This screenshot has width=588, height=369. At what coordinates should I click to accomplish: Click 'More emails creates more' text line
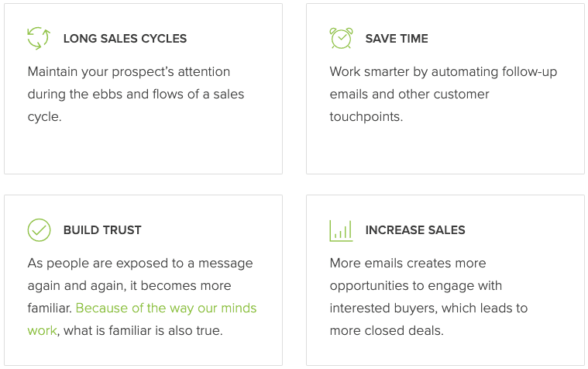pyautogui.click(x=407, y=264)
